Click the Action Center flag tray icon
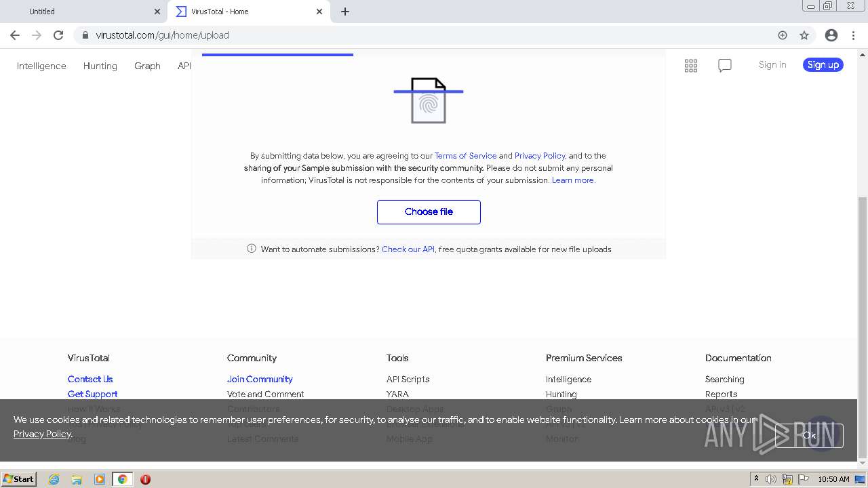Screen dimensions: 868x488 pyautogui.click(x=804, y=479)
